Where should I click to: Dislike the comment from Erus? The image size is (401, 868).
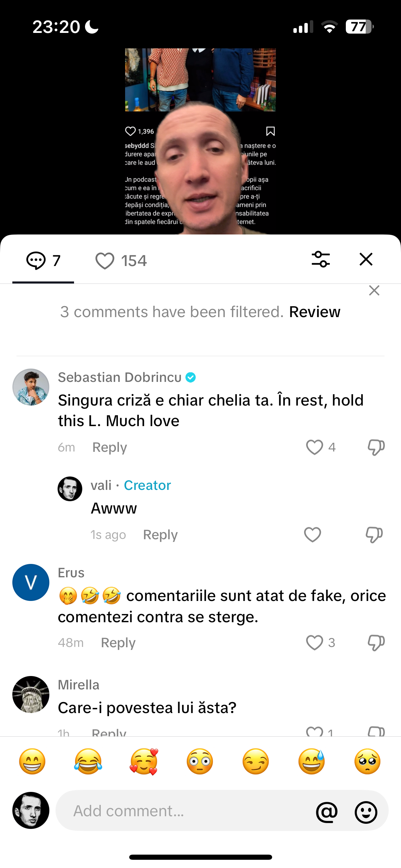pyautogui.click(x=376, y=642)
